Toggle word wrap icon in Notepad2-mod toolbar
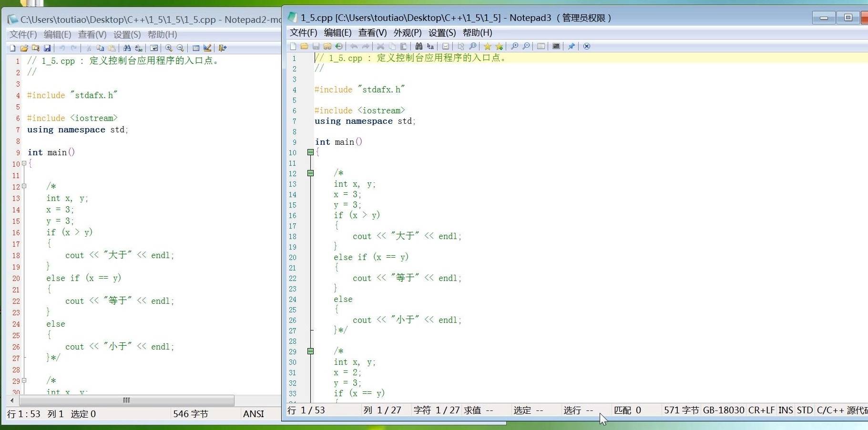 click(x=153, y=48)
